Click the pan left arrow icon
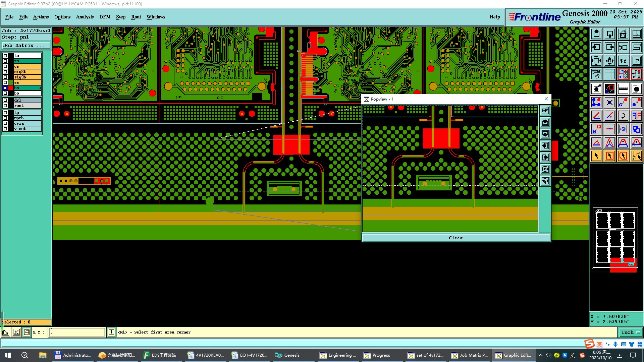The height and width of the screenshot is (362, 644). 596,47
